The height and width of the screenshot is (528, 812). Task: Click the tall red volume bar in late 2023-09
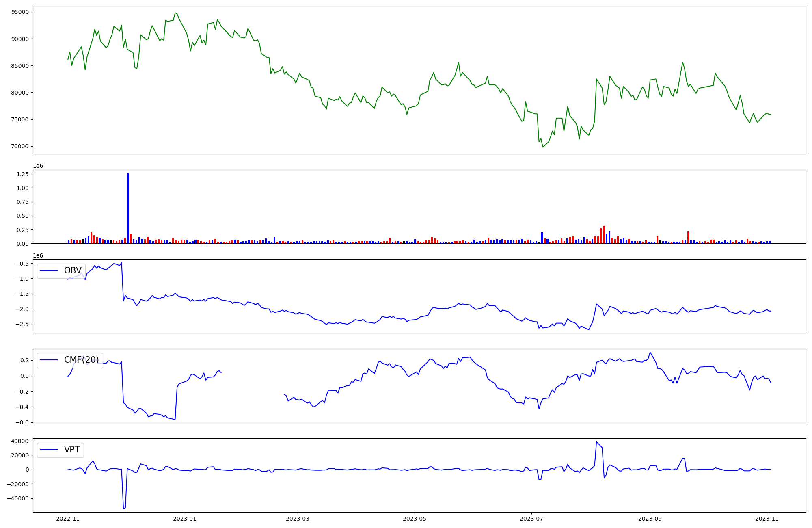688,237
